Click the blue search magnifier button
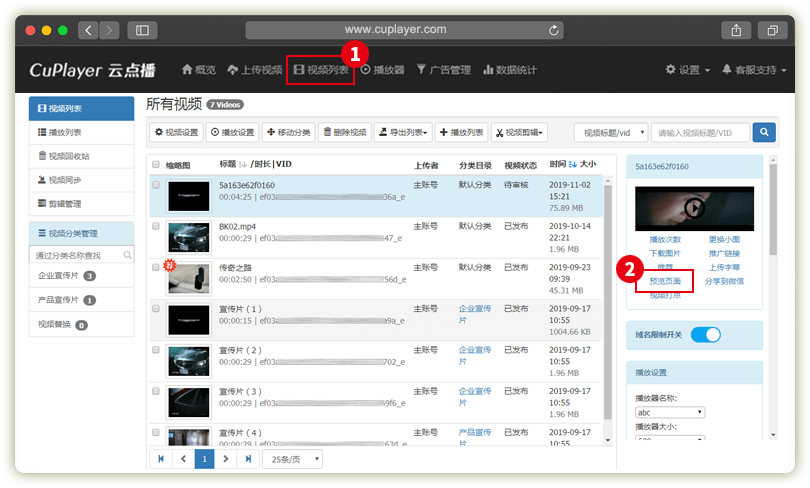The width and height of the screenshot is (810, 488). (x=763, y=132)
